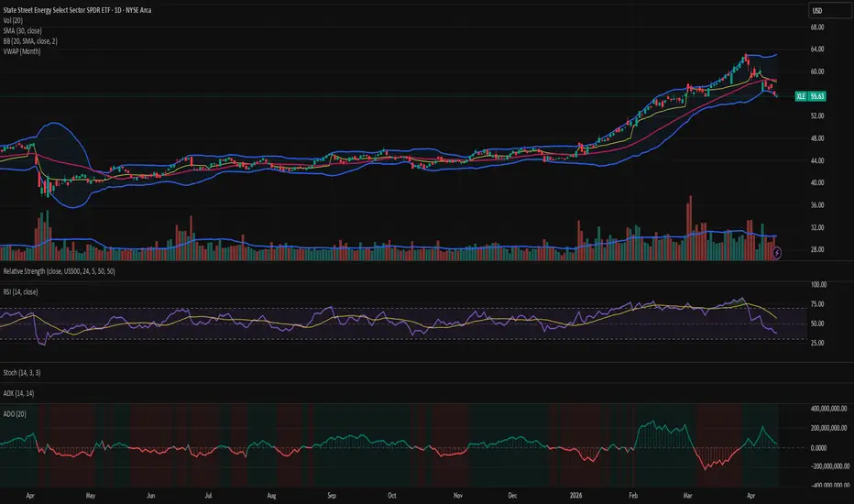The height and width of the screenshot is (504, 854).
Task: Click the 48.00 price axis label
Action: click(x=817, y=137)
